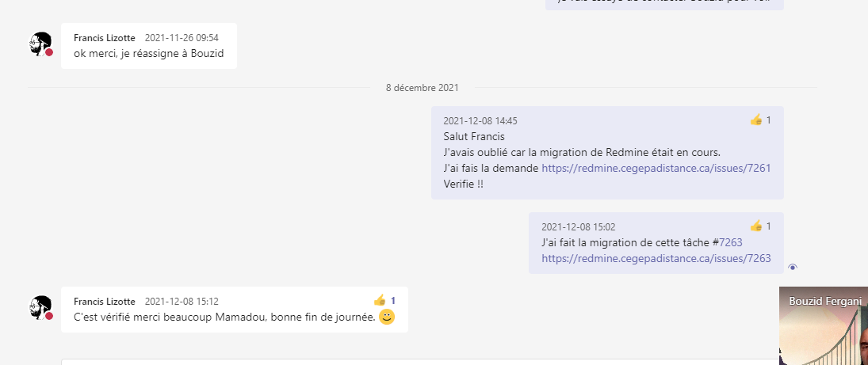
Task: Click Francis Lizotte's avatar beside the 15:12 message
Action: [x=40, y=307]
